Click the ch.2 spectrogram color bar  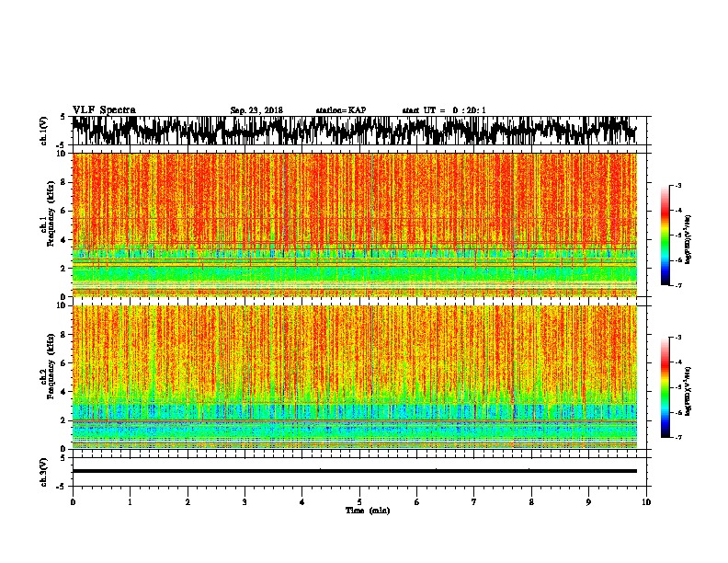(665, 387)
